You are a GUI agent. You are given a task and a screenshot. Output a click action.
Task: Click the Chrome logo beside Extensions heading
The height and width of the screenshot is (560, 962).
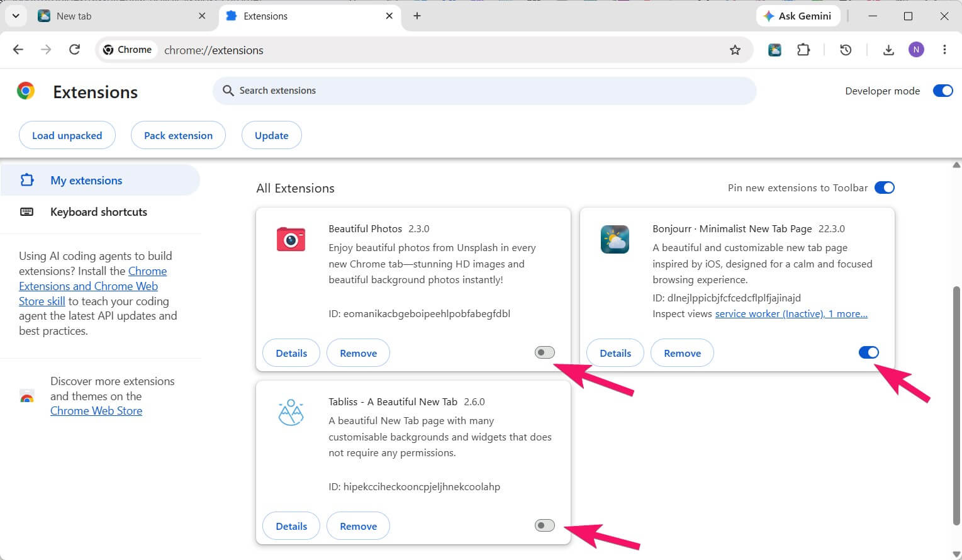26,91
